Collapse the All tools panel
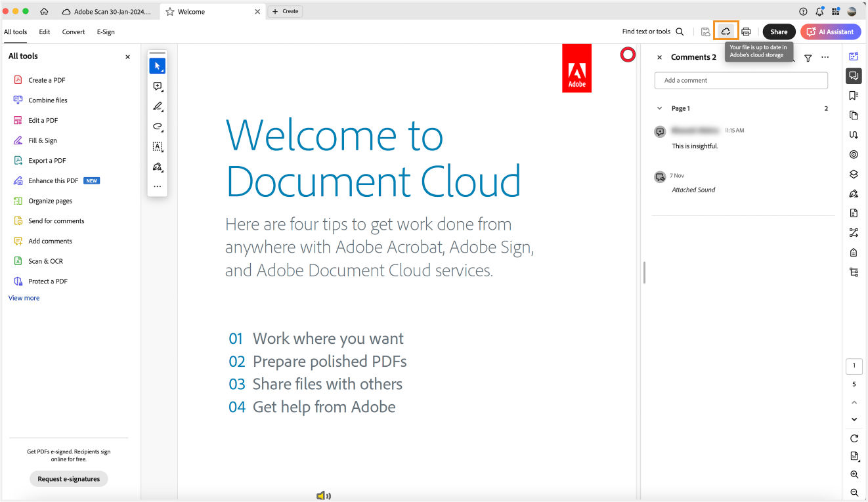The width and height of the screenshot is (868, 502). 127,56
